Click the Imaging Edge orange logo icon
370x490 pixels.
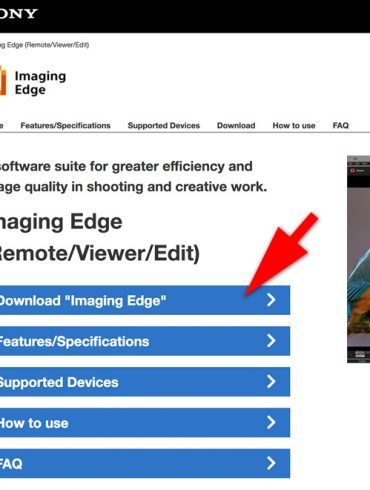3,80
